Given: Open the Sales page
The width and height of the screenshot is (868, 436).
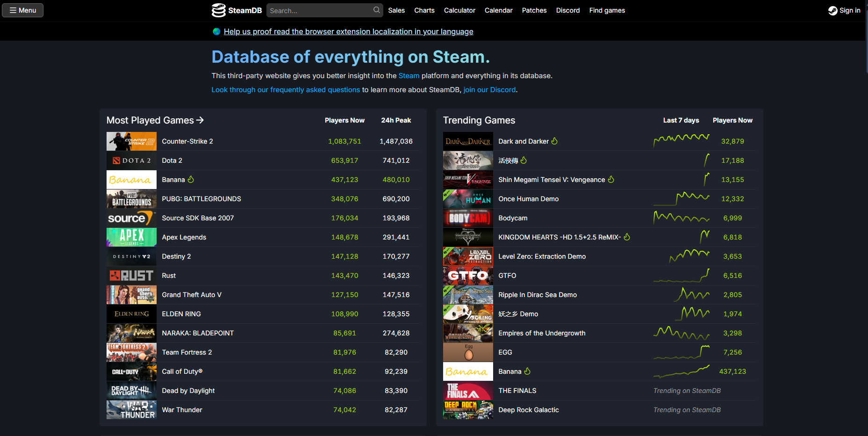Looking at the screenshot, I should pyautogui.click(x=396, y=10).
